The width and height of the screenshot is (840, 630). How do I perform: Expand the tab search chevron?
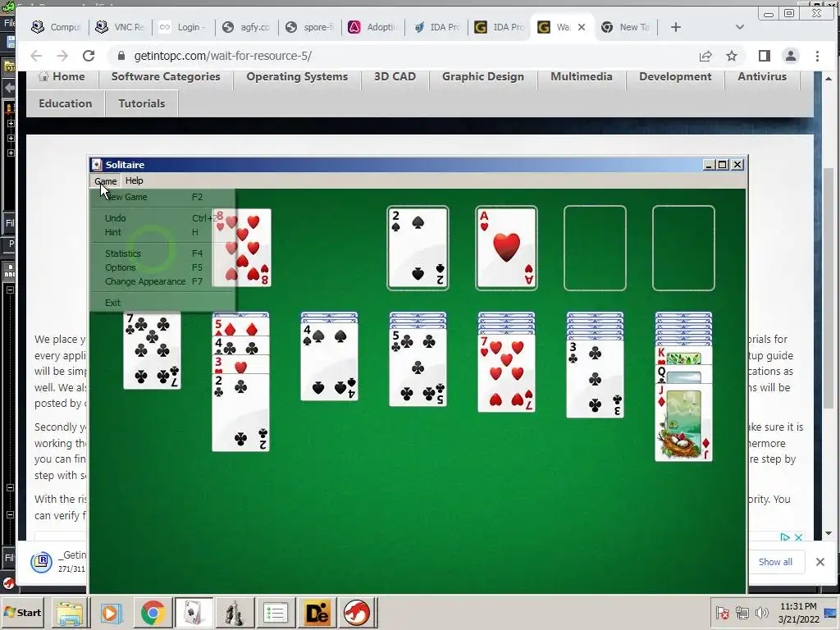740,27
